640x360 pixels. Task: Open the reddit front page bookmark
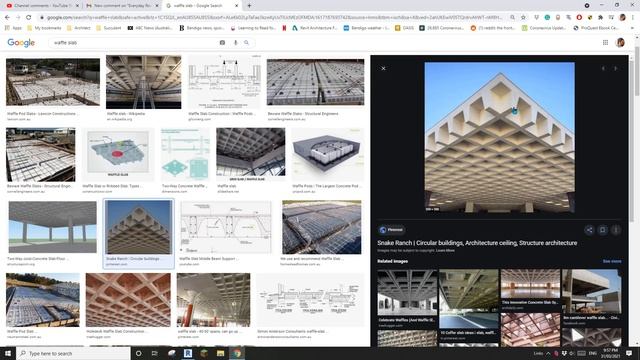click(494, 28)
